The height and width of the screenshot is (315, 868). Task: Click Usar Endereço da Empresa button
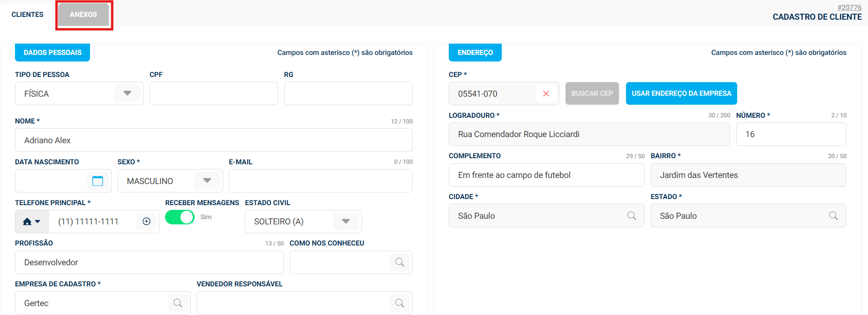(x=681, y=93)
